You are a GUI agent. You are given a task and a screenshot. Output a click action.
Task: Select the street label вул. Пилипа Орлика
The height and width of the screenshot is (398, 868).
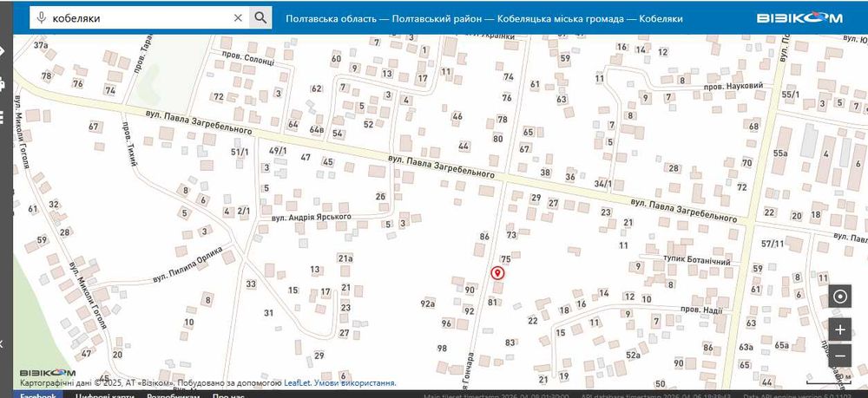coord(187,264)
